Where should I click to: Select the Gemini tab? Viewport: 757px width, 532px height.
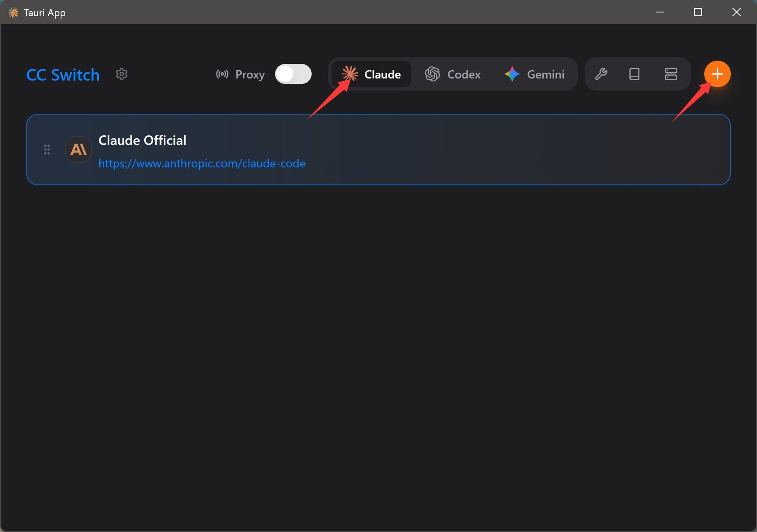pos(534,74)
